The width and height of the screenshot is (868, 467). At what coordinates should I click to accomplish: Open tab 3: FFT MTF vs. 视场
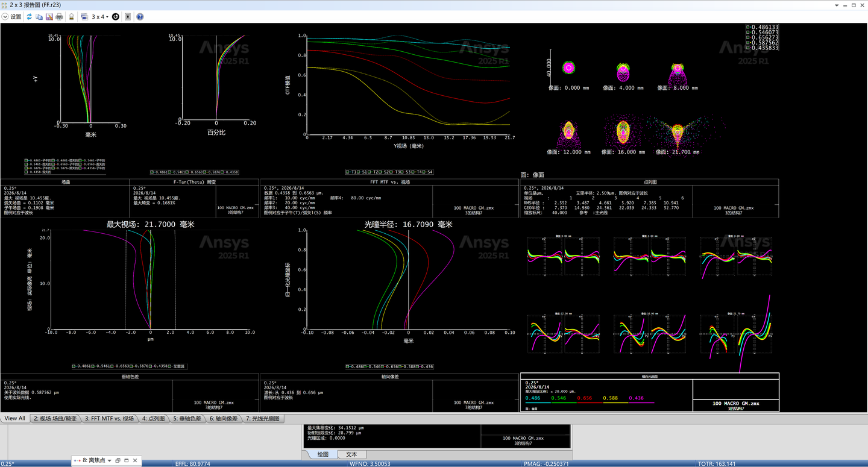click(110, 418)
